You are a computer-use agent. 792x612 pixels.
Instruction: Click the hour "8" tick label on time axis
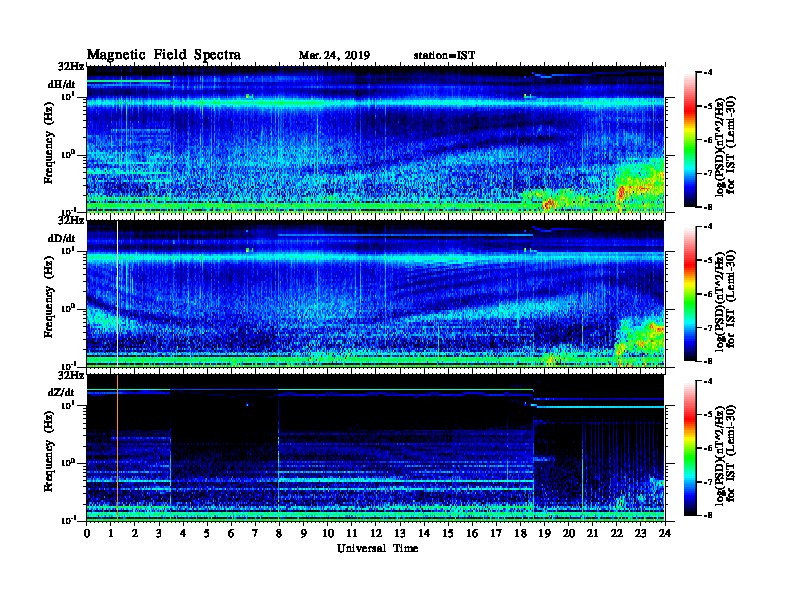(279, 533)
